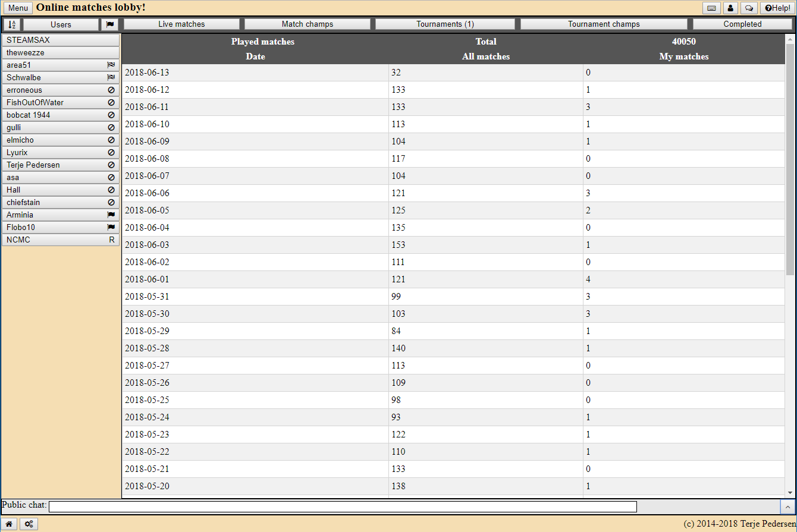Expand chat with the up-chevron button
Image resolution: width=797 pixels, height=532 pixels.
(787, 506)
